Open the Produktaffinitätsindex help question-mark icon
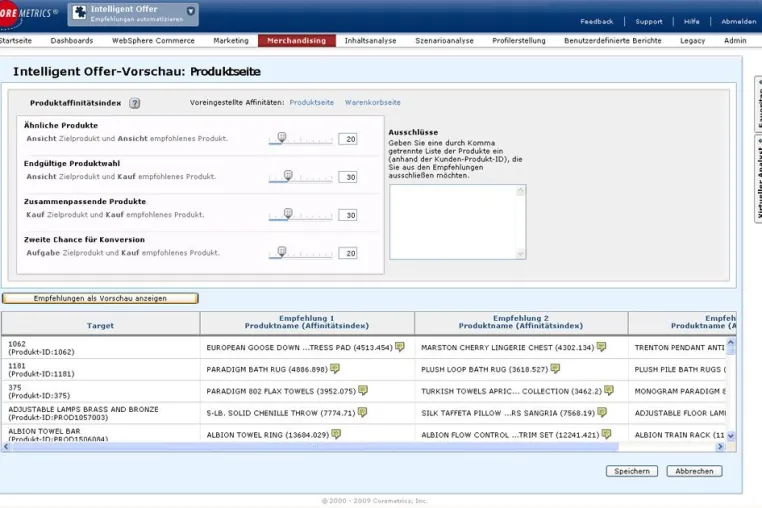Screen dimensions: 762x508 [135, 103]
